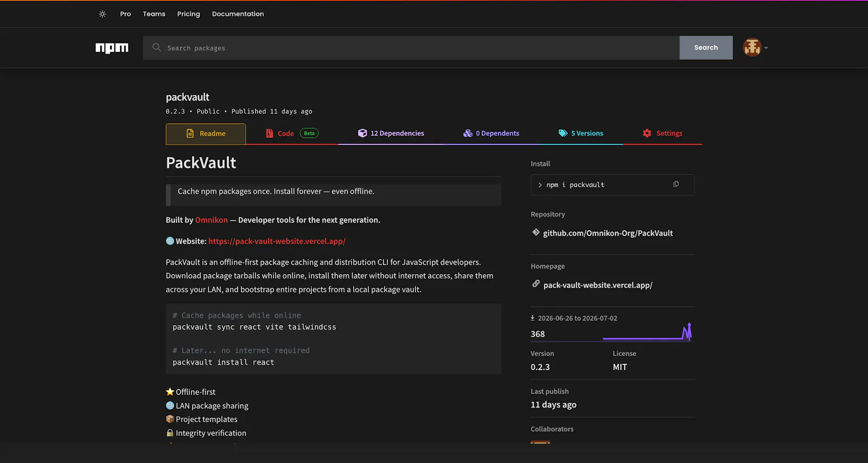Open the pack-vault-website.vercel.app readme link
Viewport: 868px width, 463px height.
[x=277, y=241]
